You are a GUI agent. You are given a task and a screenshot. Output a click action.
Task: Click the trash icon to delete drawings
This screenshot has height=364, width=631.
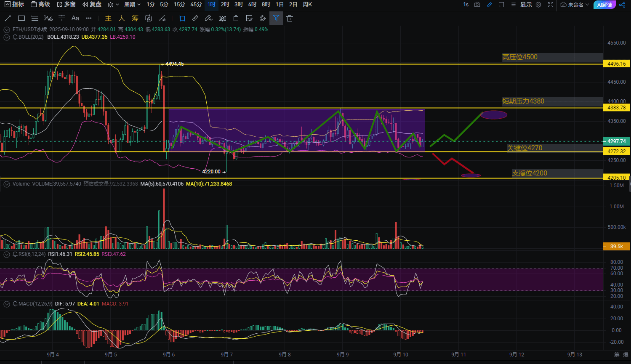[290, 18]
